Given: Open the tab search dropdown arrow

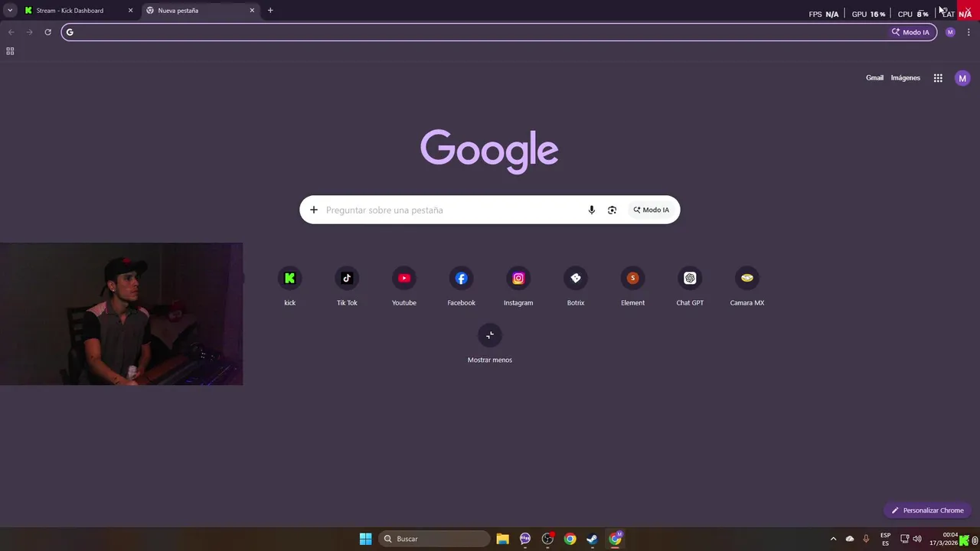Looking at the screenshot, I should (x=10, y=11).
